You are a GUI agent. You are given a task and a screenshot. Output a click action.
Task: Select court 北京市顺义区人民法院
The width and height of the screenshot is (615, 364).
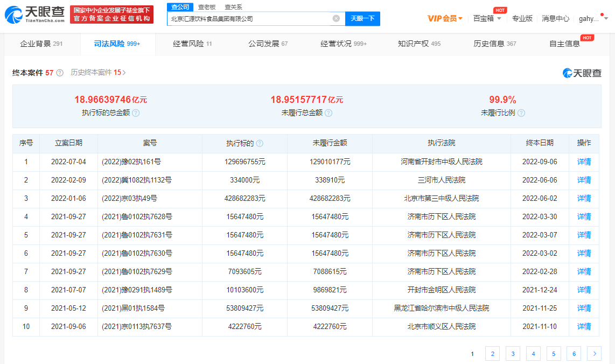pyautogui.click(x=441, y=326)
